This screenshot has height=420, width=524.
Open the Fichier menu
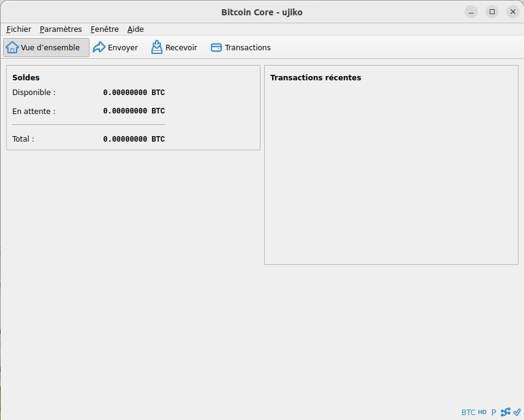point(19,29)
